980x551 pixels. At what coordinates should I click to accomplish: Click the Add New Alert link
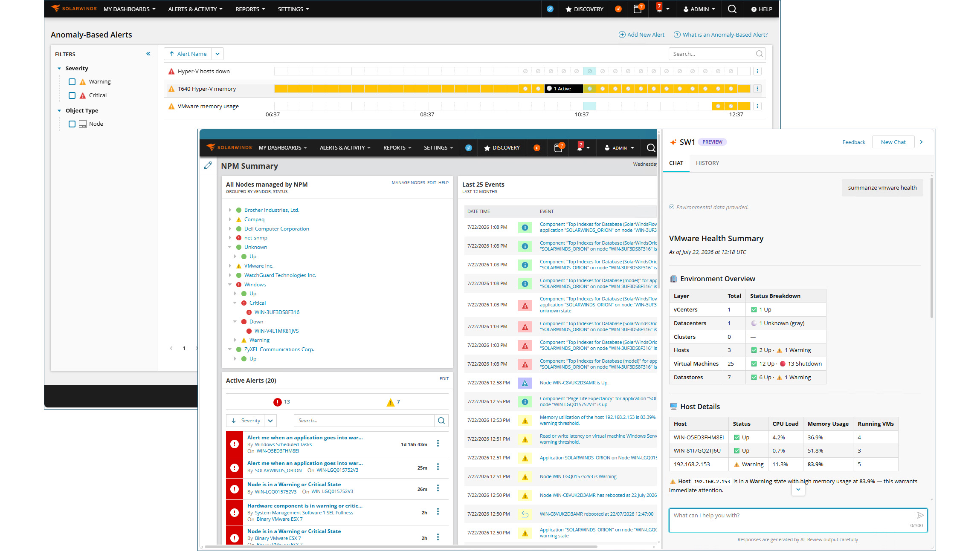coord(641,35)
